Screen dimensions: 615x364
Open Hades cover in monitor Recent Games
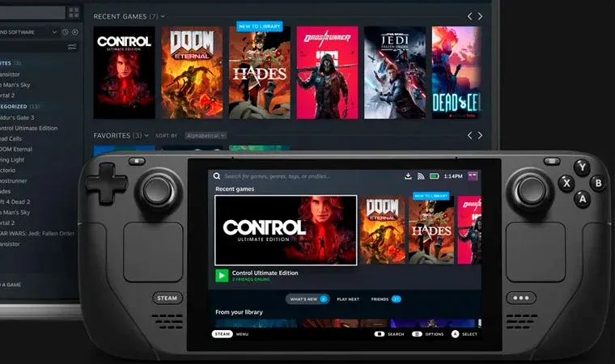[x=260, y=73]
